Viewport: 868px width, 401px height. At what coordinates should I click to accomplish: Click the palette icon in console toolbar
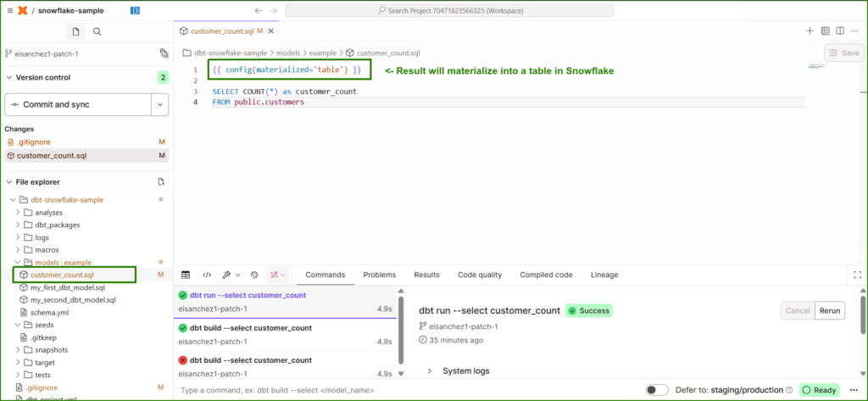pos(254,275)
